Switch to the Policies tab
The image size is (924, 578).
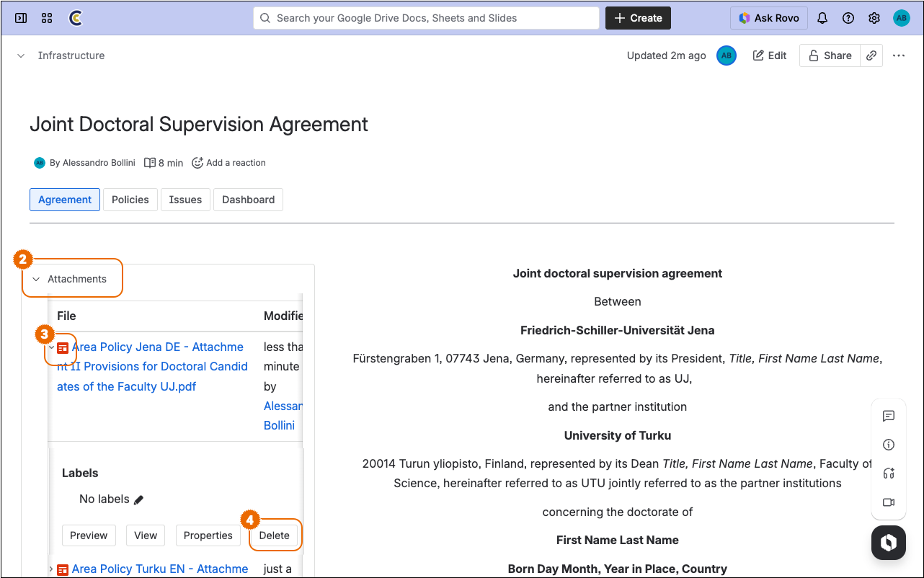(130, 200)
